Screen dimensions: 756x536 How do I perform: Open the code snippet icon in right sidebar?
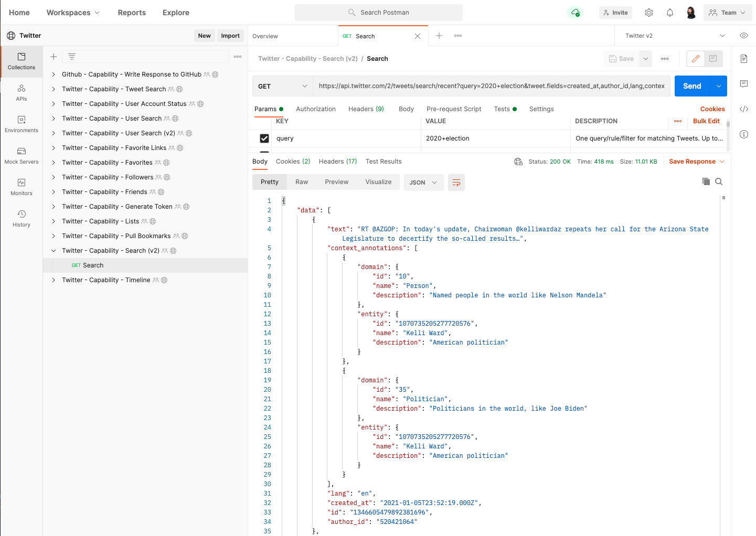point(743,109)
